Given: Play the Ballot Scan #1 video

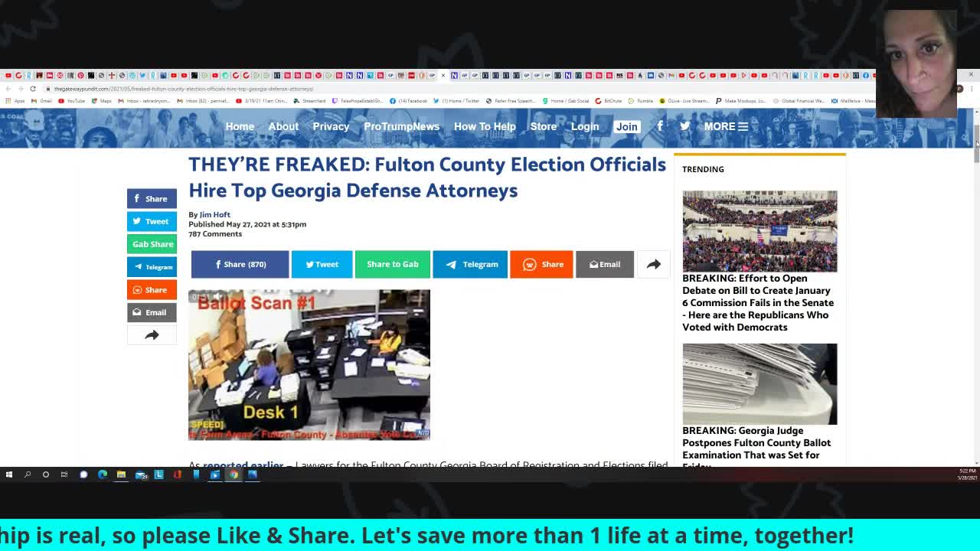Looking at the screenshot, I should point(309,364).
